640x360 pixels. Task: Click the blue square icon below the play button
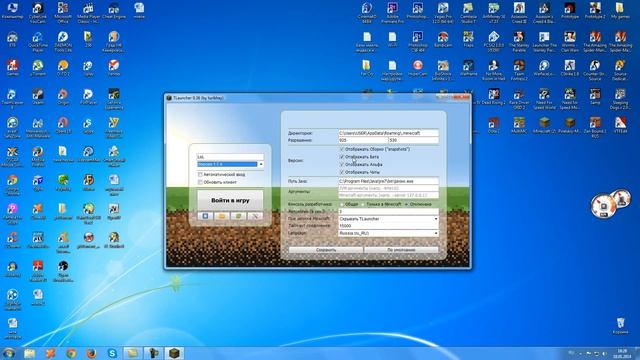(x=205, y=216)
